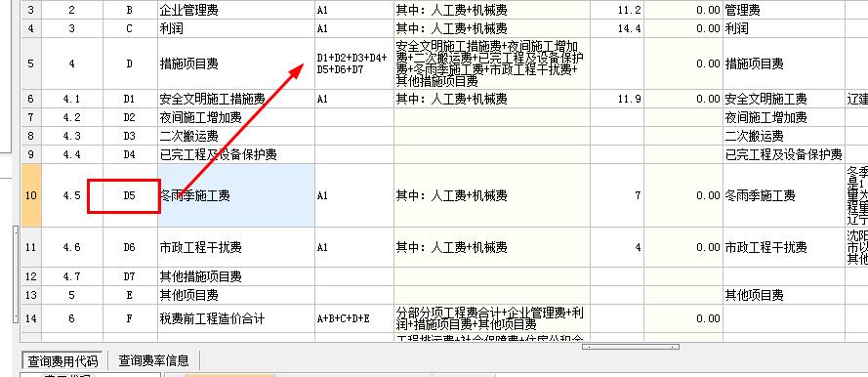
Task: Select the D1+D2+D3+D4+D5+D6+D7 formula cell
Action: click(x=354, y=63)
